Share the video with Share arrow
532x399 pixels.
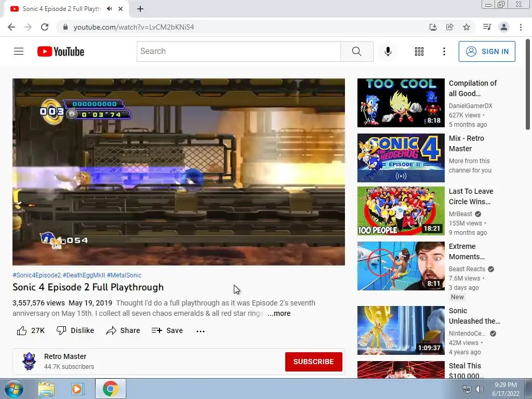tap(123, 330)
